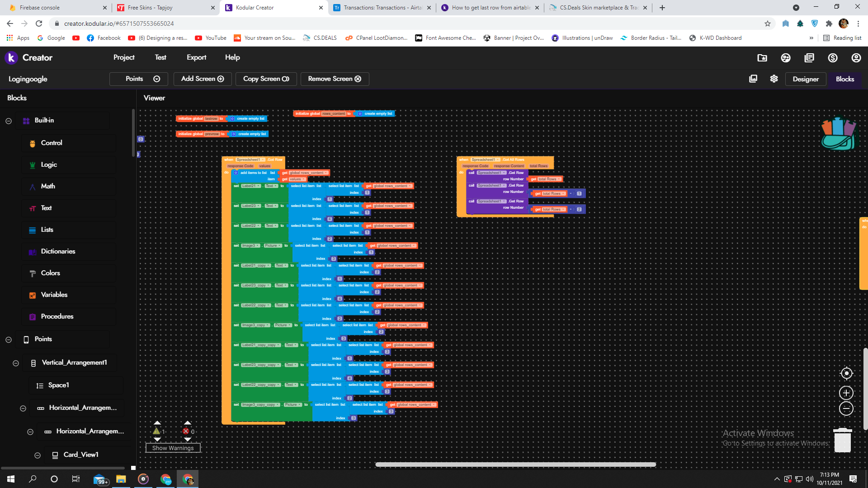The height and width of the screenshot is (488, 868).
Task: Open the Windows Start menu
Action: [x=11, y=479]
